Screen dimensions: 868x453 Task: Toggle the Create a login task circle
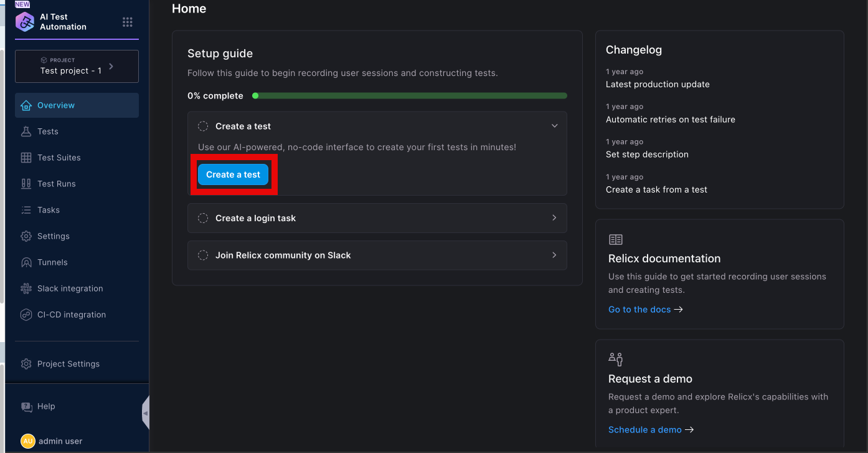pos(203,218)
